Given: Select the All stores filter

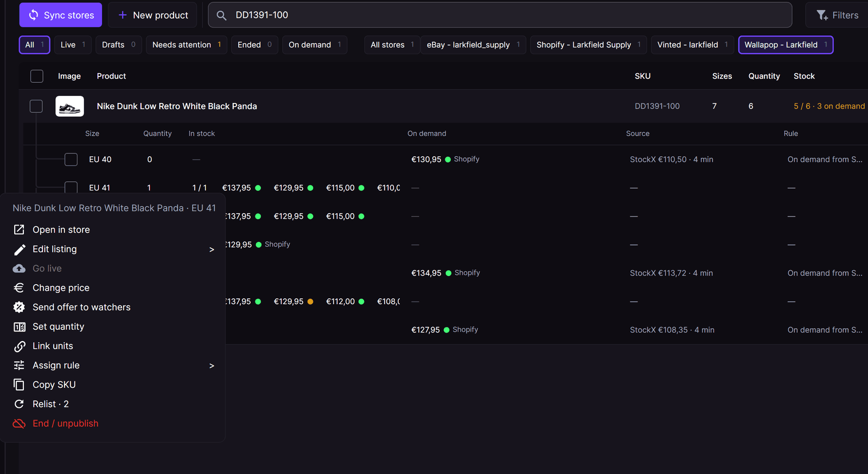Looking at the screenshot, I should point(392,45).
